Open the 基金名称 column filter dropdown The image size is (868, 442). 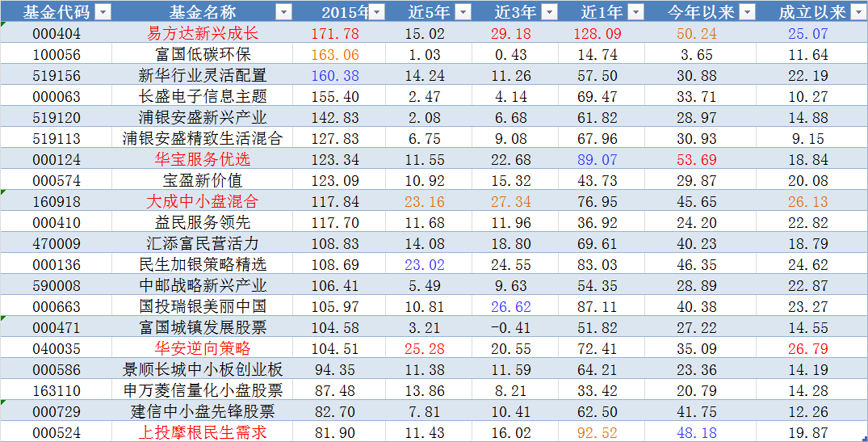(283, 12)
